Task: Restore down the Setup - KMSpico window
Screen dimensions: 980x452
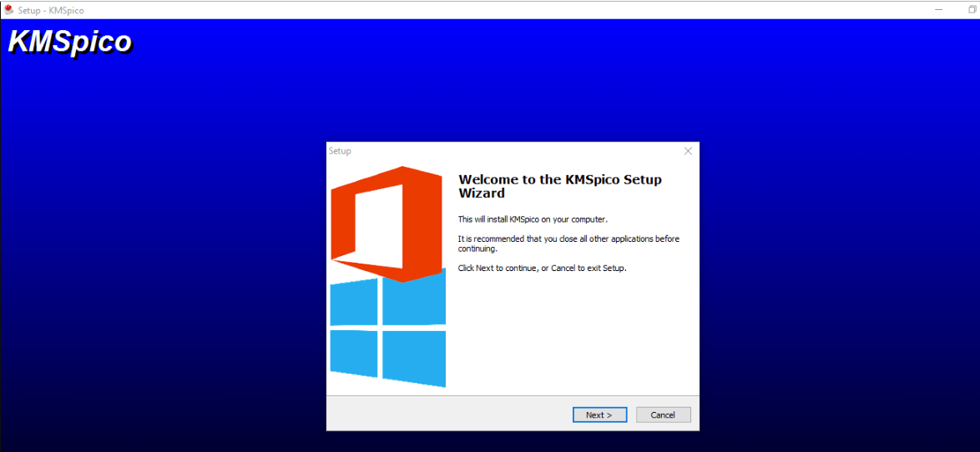Action: (972, 9)
